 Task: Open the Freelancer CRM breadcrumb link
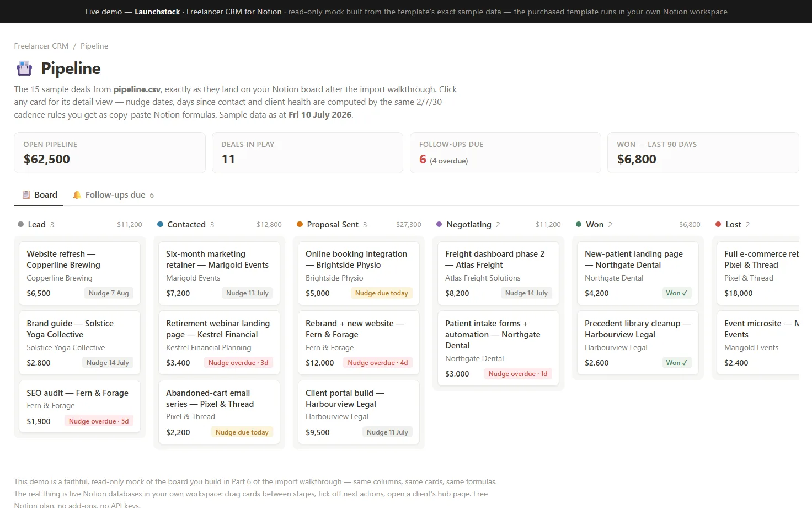(x=41, y=46)
